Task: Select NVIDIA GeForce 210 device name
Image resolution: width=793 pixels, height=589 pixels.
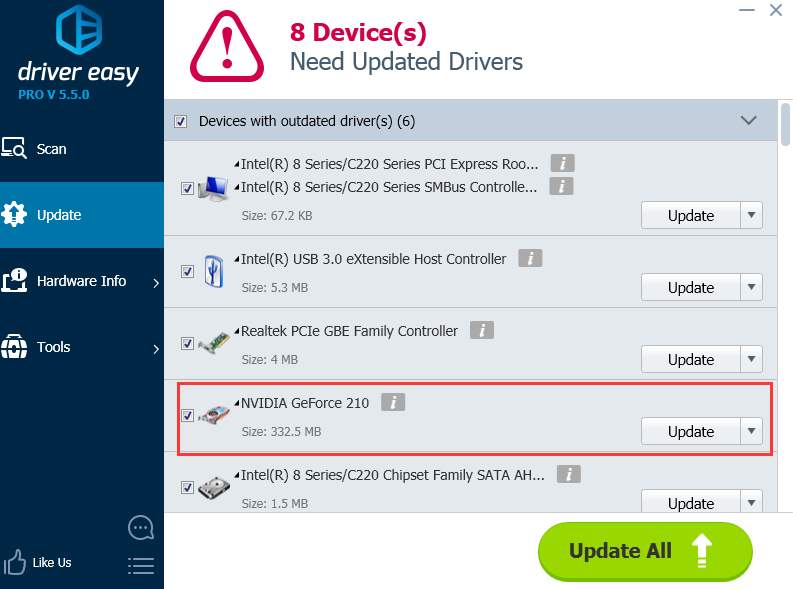Action: pos(305,403)
